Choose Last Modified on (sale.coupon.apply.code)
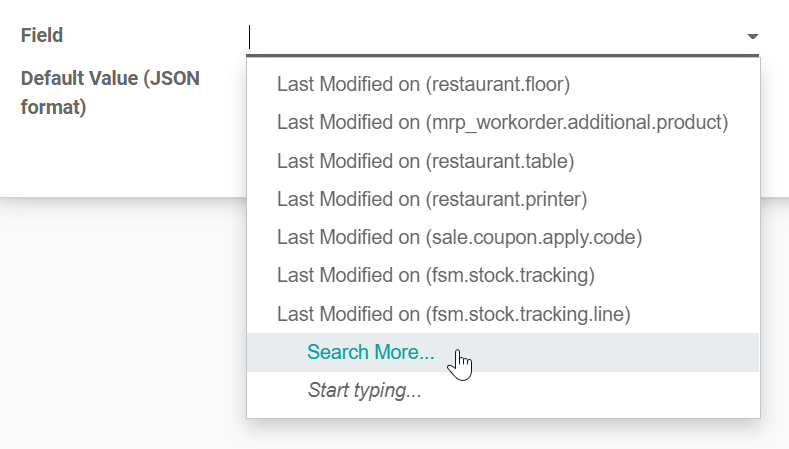The width and height of the screenshot is (789, 449). point(459,238)
